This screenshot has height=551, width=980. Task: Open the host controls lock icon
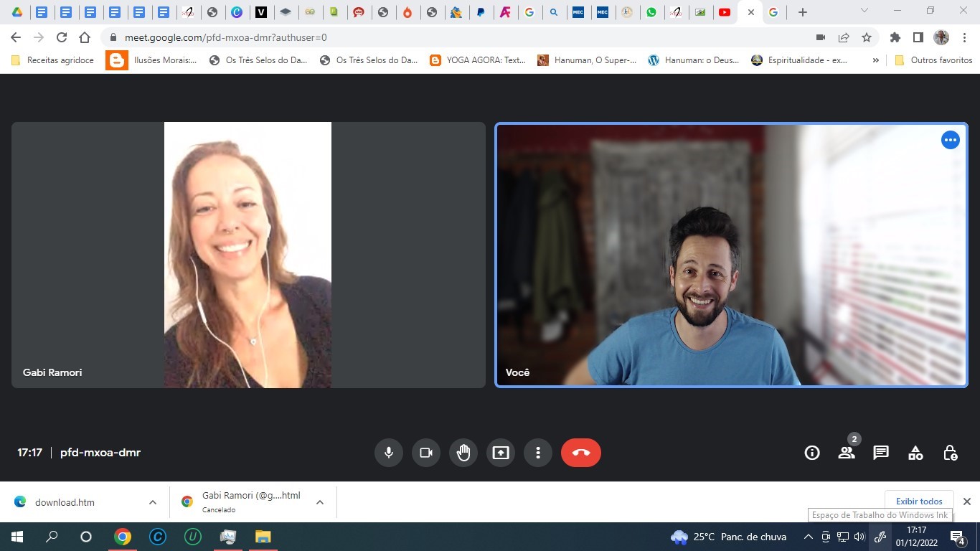coord(950,453)
